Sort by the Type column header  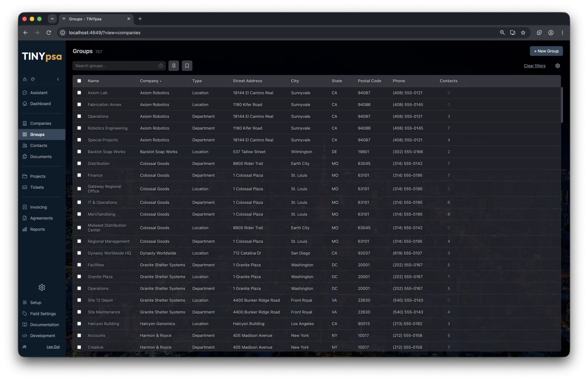click(x=197, y=81)
